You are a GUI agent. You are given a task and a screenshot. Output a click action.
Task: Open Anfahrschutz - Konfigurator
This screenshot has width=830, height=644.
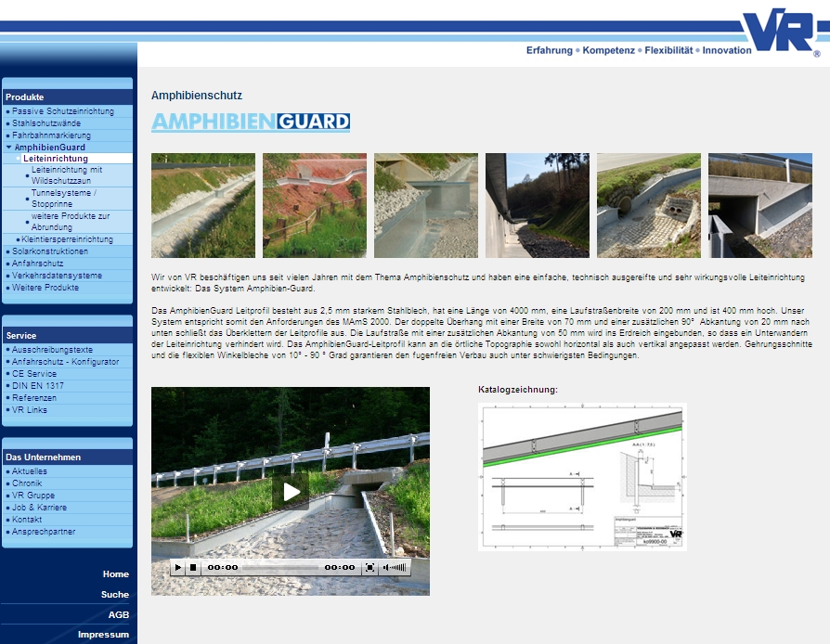tap(66, 362)
